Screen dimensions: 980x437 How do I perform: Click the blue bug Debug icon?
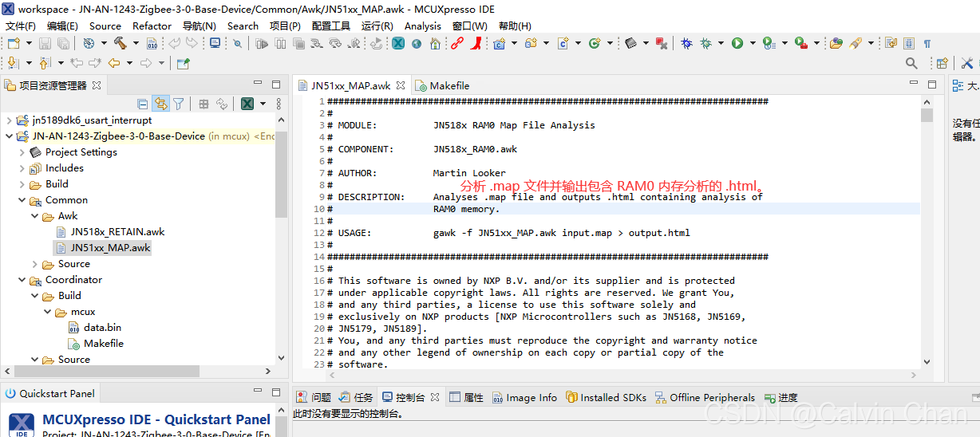coord(686,43)
